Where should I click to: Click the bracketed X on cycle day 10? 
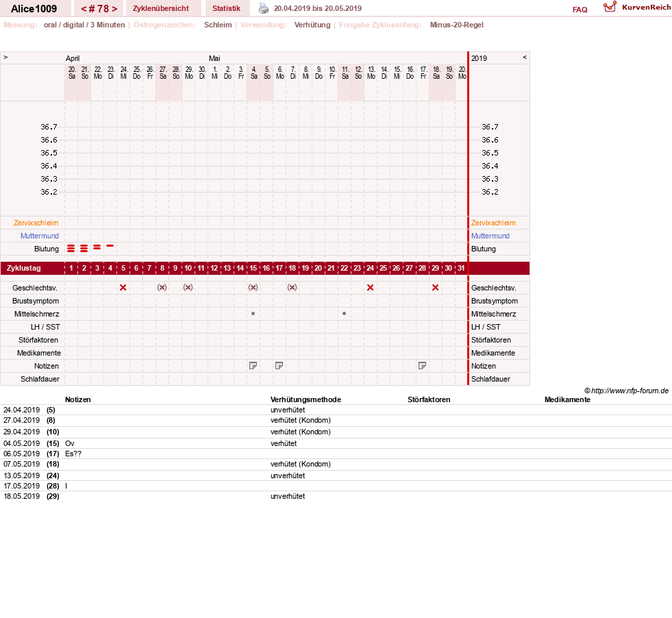[x=188, y=288]
